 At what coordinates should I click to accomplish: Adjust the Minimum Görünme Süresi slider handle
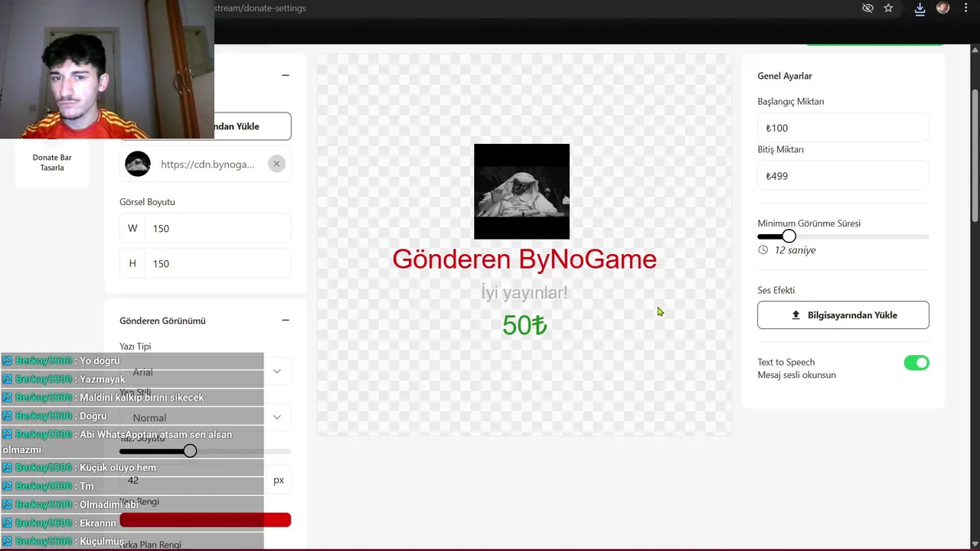click(789, 236)
